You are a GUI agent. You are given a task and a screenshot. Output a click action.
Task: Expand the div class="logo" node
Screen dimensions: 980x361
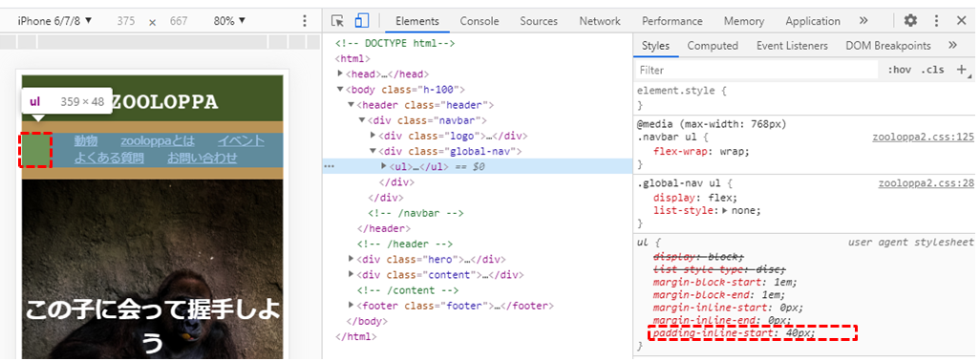373,136
